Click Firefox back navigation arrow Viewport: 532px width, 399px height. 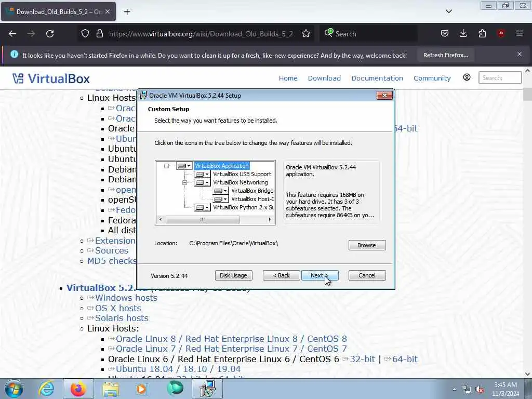12,34
